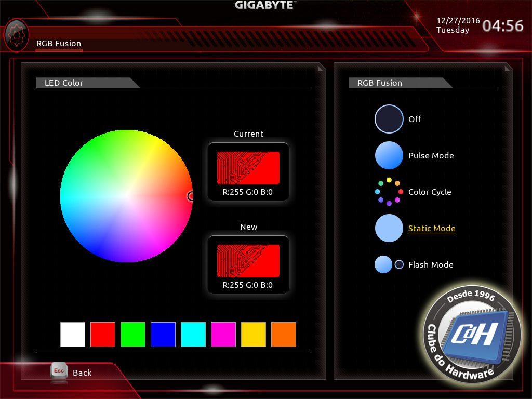Select the Color Cycle multicolor dots icon
This screenshot has height=399, width=532.
[x=389, y=192]
